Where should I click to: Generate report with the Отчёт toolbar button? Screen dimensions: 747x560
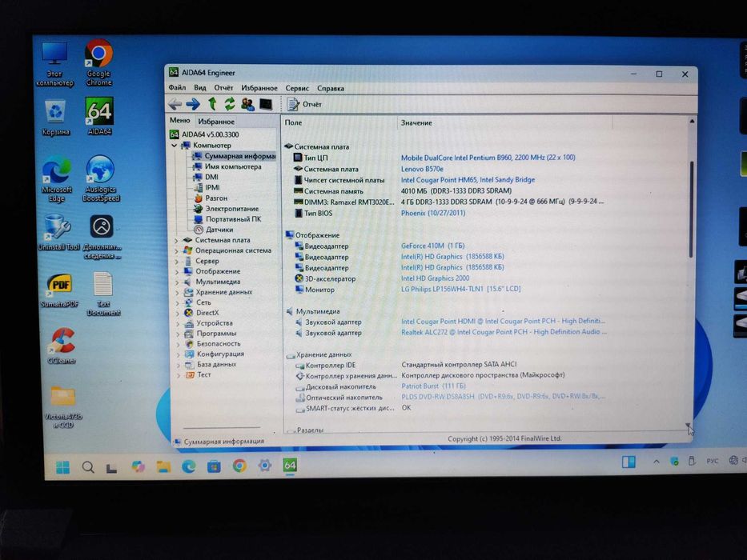pos(304,104)
